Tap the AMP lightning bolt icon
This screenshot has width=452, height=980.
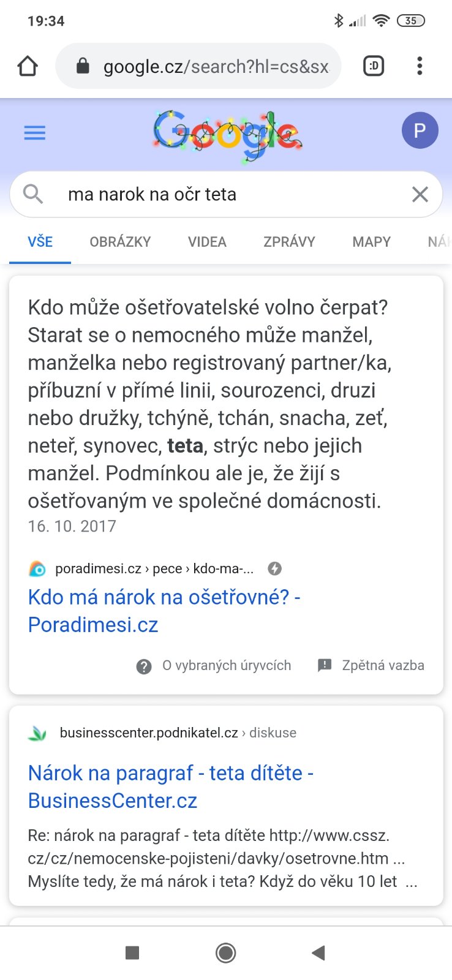[275, 568]
